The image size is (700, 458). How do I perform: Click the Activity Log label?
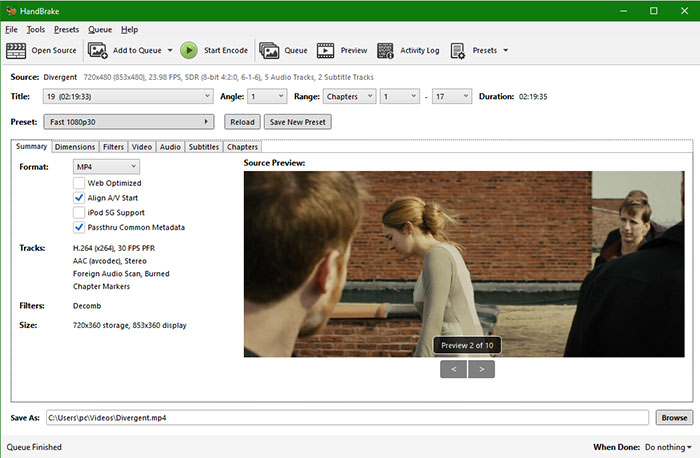[420, 50]
